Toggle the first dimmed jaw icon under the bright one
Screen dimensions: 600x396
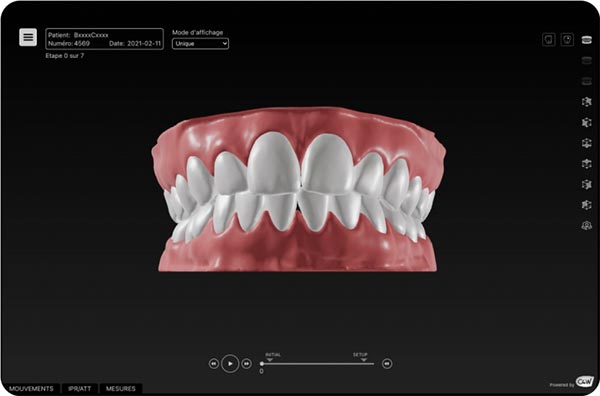pyautogui.click(x=586, y=60)
